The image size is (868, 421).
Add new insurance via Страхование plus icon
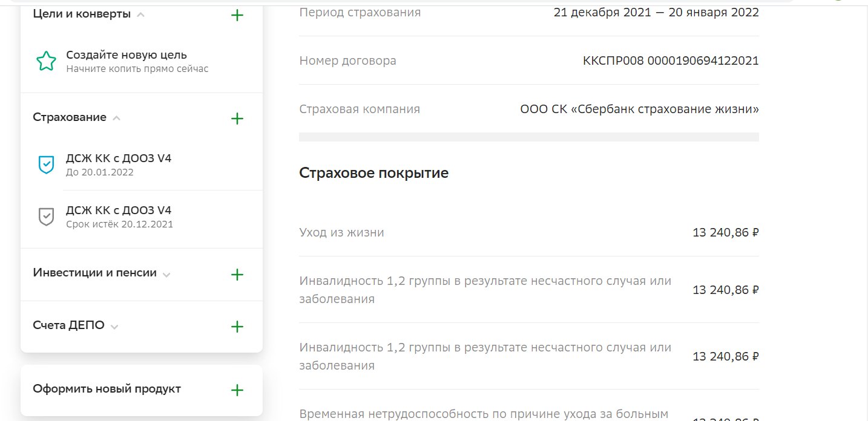point(237,119)
